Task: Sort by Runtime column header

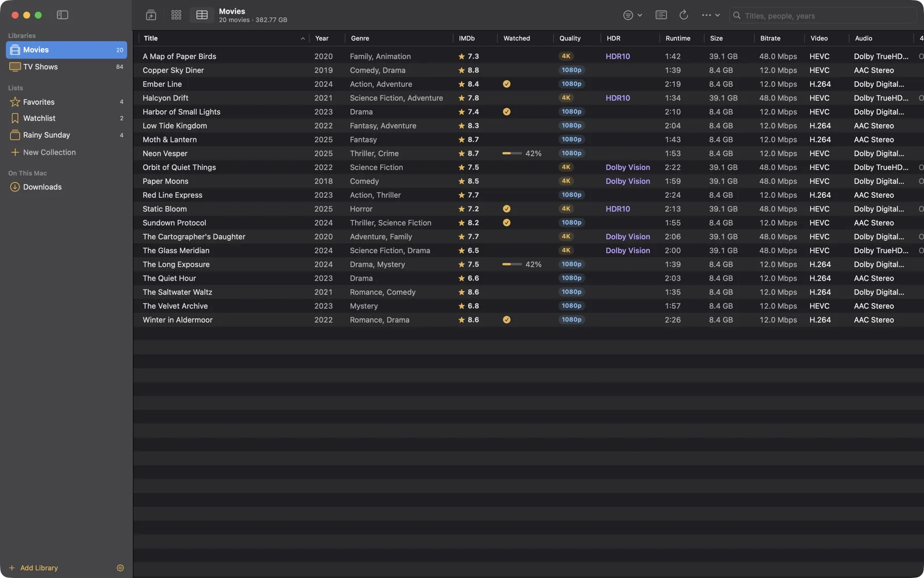Action: (682, 39)
